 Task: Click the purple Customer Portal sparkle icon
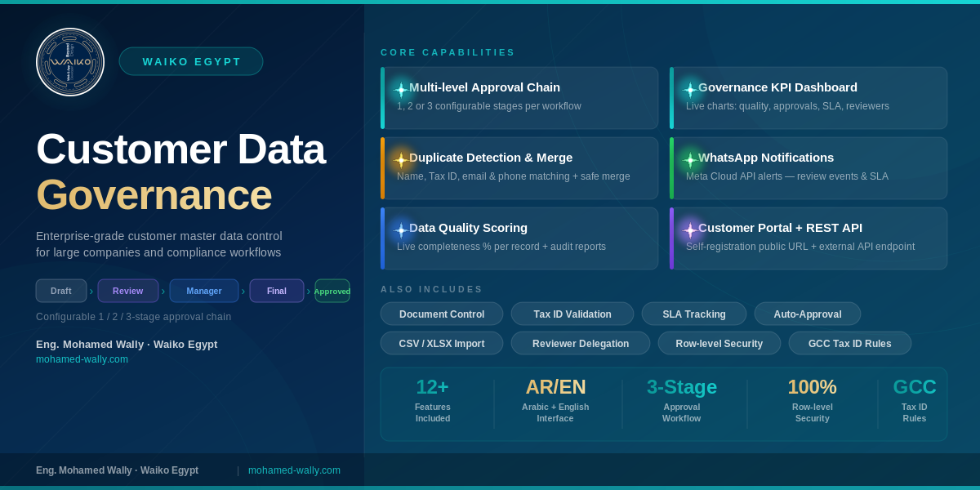(690, 230)
